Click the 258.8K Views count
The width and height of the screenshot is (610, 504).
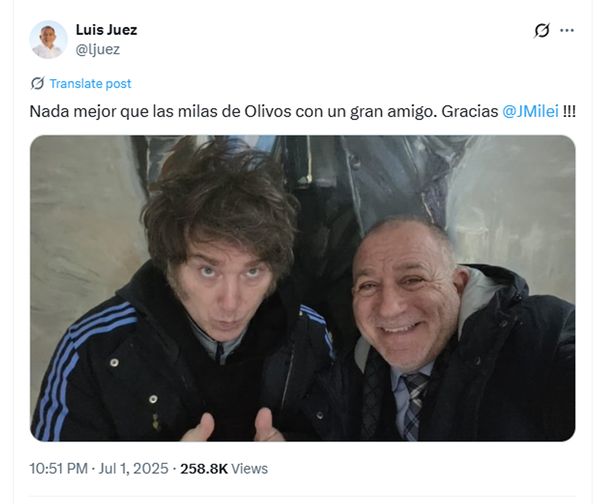[224, 469]
